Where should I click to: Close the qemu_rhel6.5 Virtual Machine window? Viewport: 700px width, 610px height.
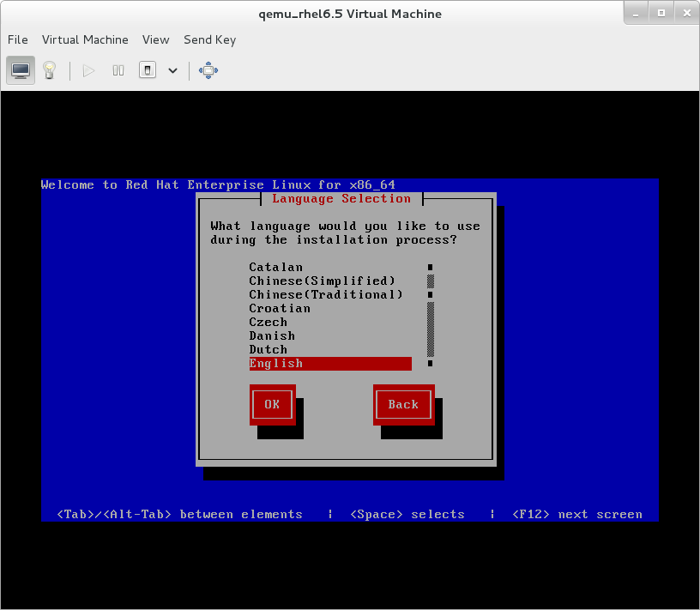coord(687,14)
